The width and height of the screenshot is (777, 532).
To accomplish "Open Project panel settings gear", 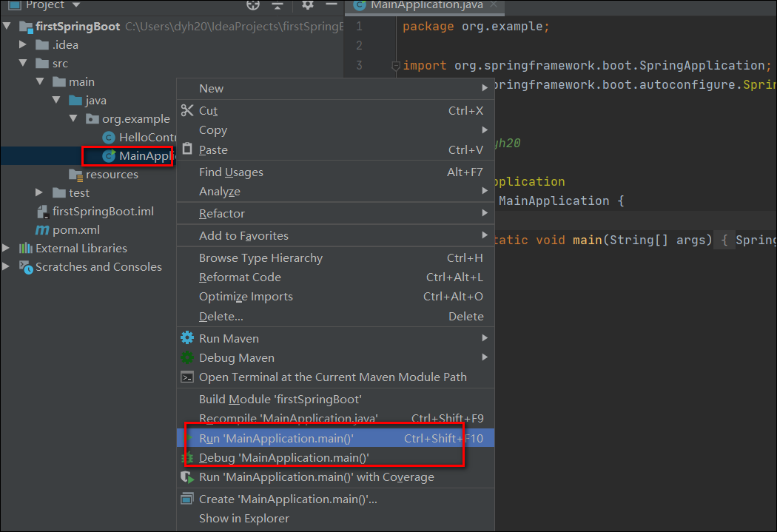I will point(308,4).
